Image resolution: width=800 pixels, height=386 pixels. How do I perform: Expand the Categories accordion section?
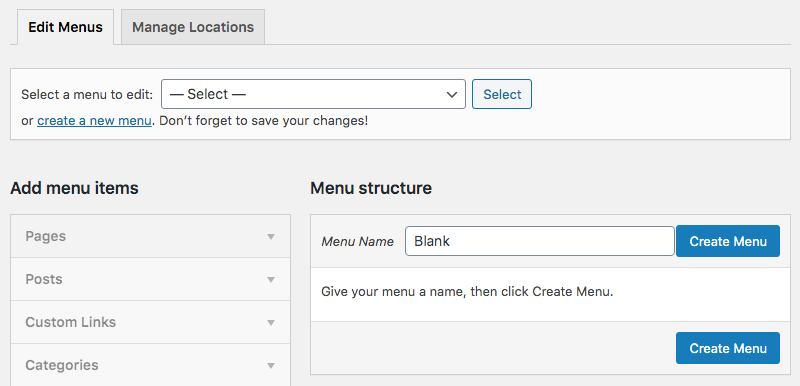[x=151, y=365]
